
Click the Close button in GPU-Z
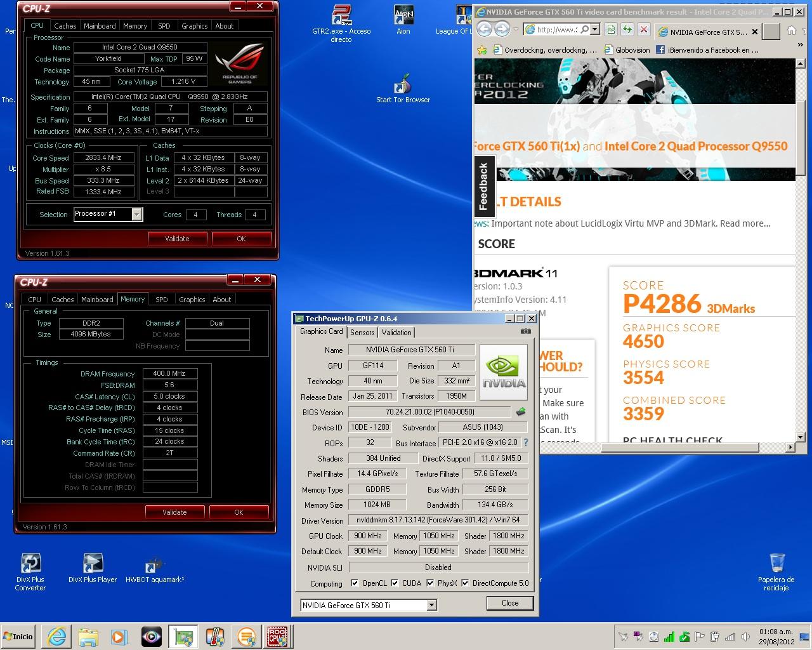coord(510,603)
